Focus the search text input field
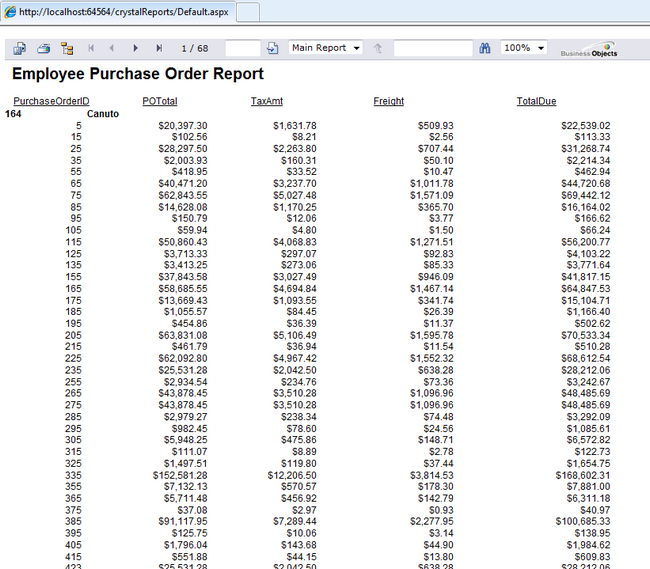 coord(433,48)
